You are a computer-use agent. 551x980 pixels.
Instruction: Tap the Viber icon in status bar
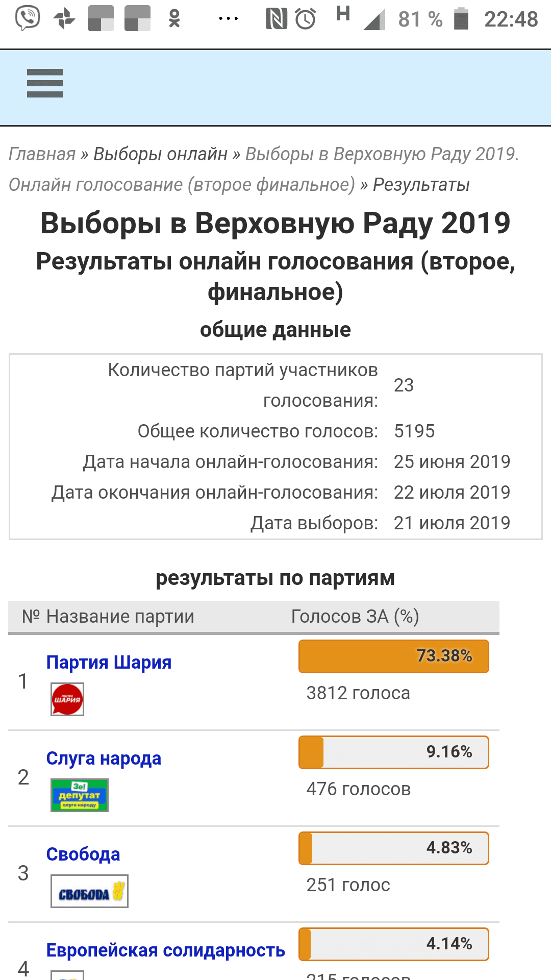tap(27, 19)
